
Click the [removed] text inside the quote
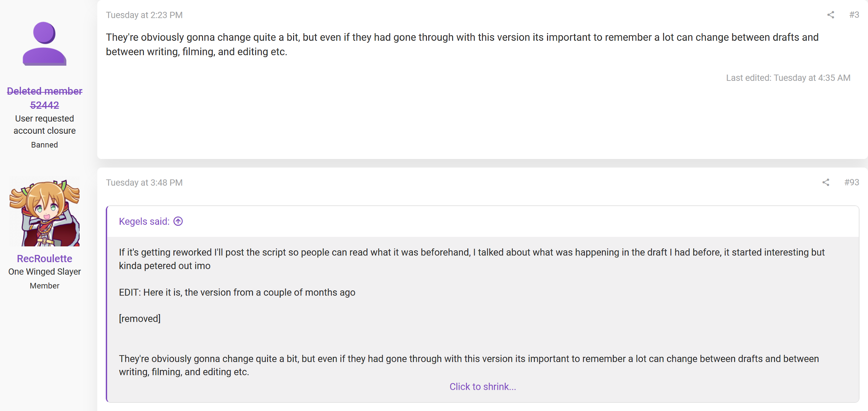point(139,318)
